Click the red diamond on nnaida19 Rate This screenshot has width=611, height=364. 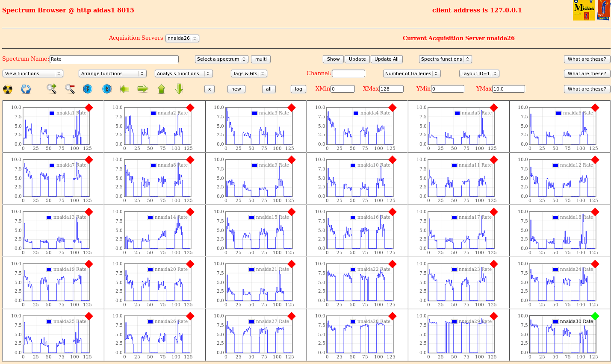[x=89, y=264]
